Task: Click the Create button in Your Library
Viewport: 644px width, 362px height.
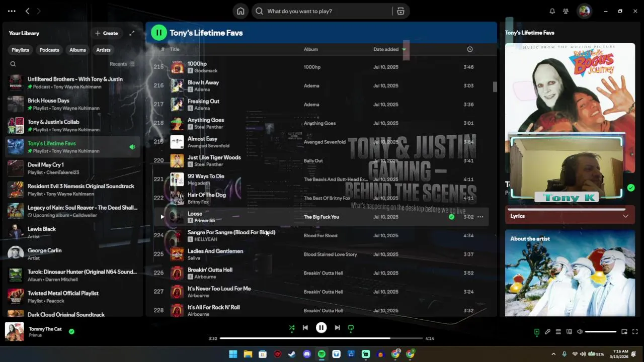Action: pos(107,33)
